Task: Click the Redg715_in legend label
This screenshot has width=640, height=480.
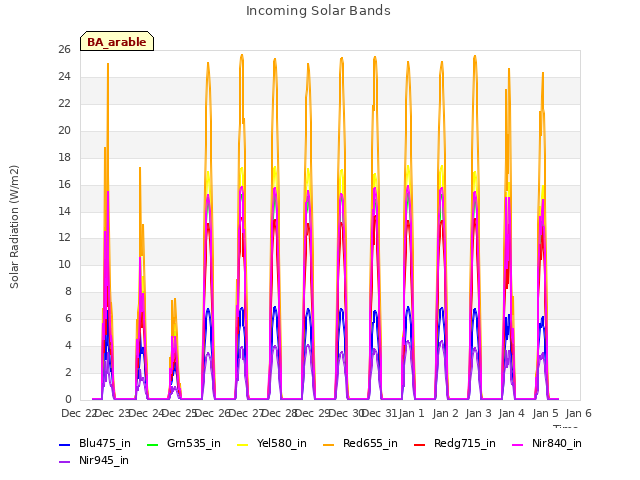Action: 465,443
